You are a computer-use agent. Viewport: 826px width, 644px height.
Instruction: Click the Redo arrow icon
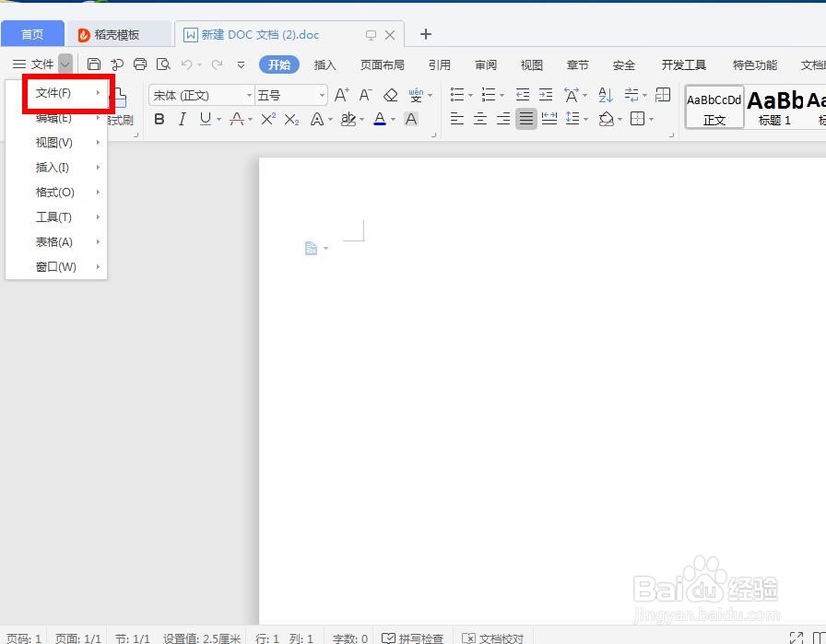pos(217,64)
